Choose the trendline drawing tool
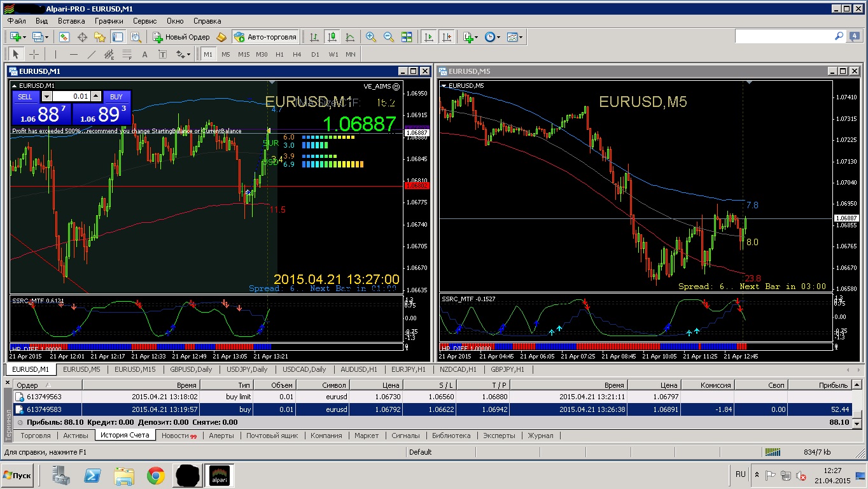The image size is (868, 489). coord(91,54)
